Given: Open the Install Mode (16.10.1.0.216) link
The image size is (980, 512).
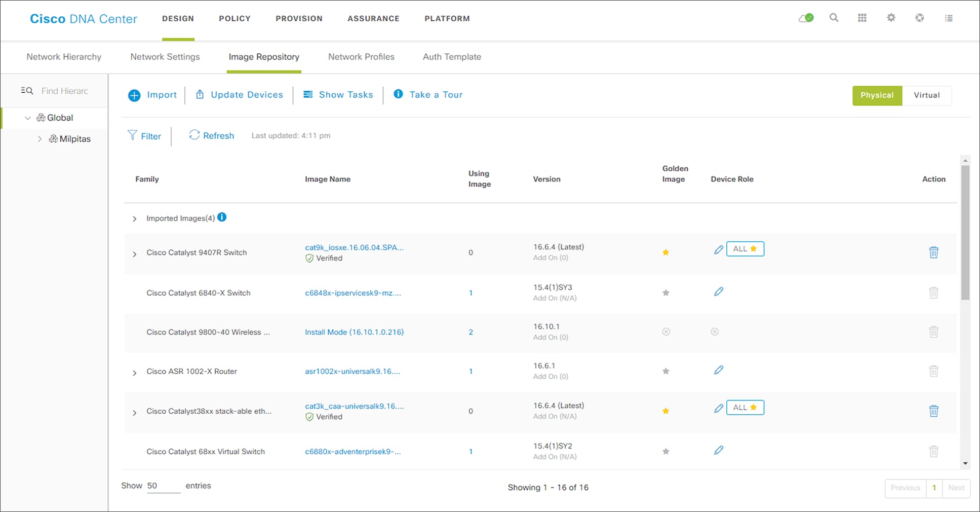Looking at the screenshot, I should [354, 332].
